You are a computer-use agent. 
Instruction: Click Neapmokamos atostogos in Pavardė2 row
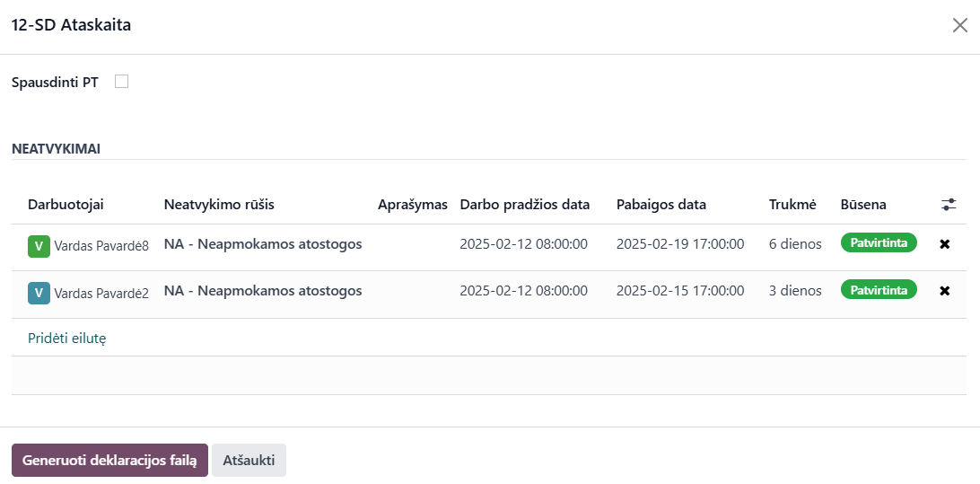pos(263,291)
